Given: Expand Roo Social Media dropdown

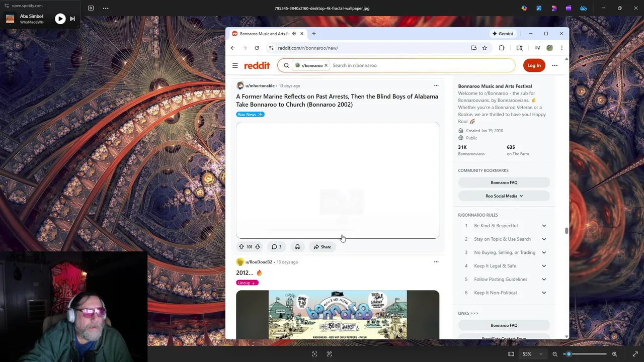Looking at the screenshot, I should coord(504,196).
